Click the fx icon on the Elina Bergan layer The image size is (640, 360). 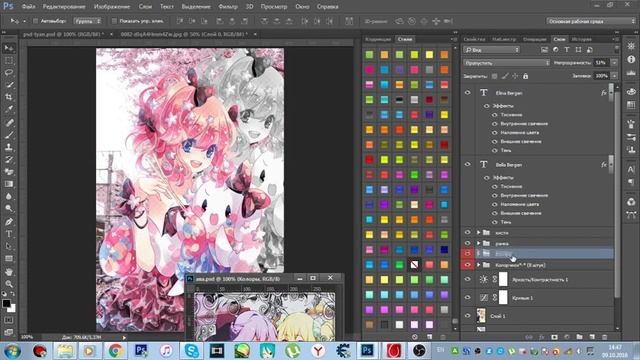click(603, 93)
